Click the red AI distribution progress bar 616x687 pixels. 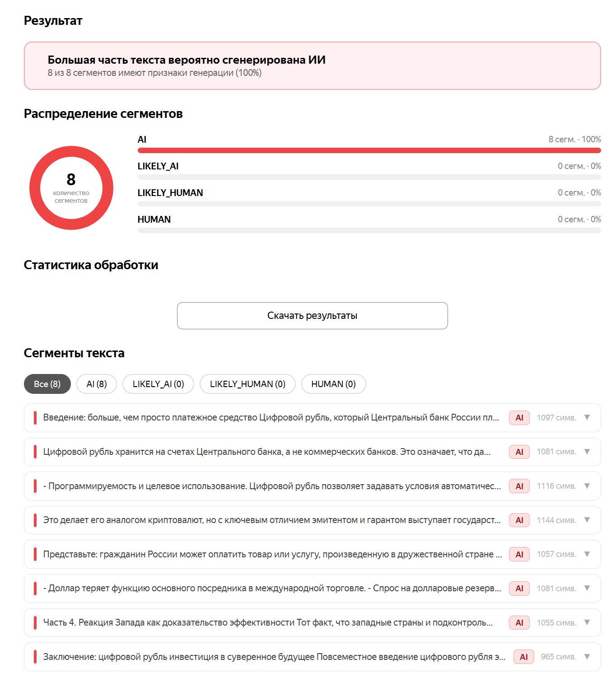369,150
